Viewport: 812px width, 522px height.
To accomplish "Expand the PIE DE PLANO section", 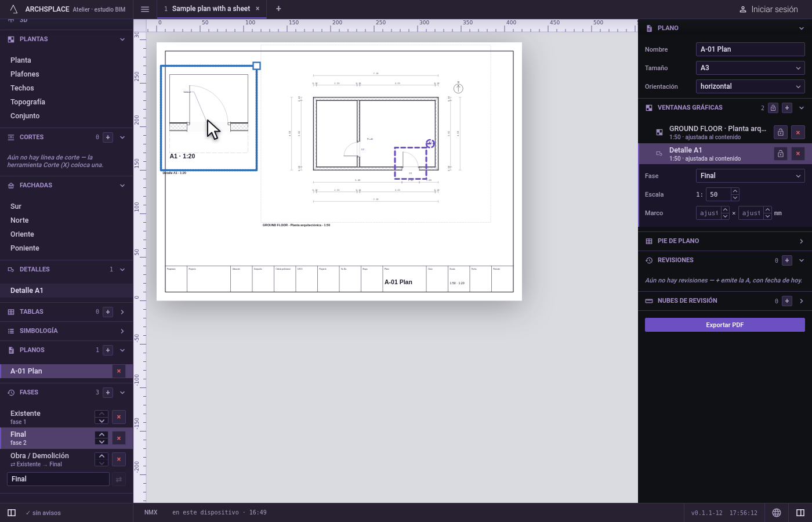I will (x=725, y=241).
